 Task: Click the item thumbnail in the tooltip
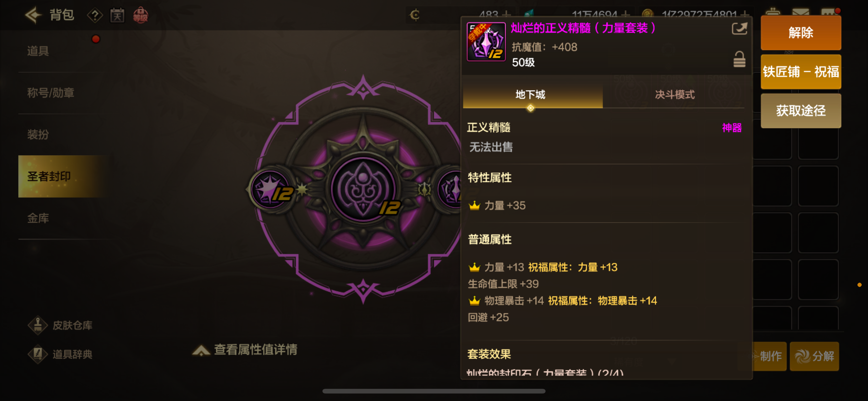(x=486, y=42)
